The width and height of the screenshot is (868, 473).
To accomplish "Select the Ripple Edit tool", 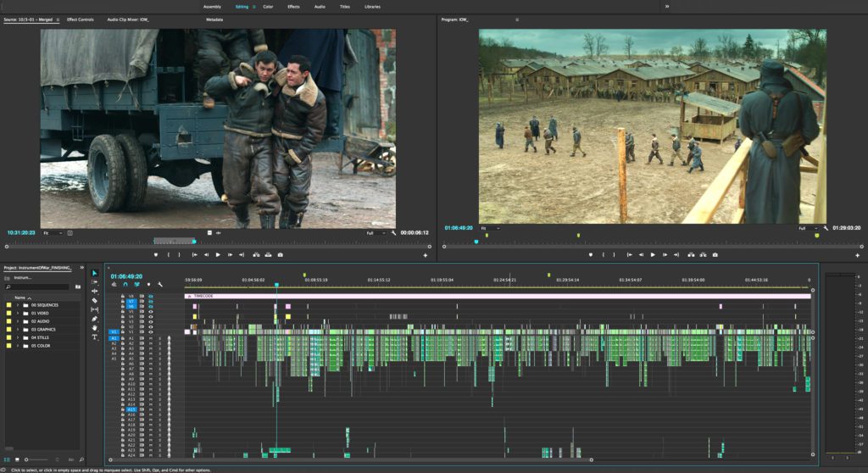I will 95,291.
